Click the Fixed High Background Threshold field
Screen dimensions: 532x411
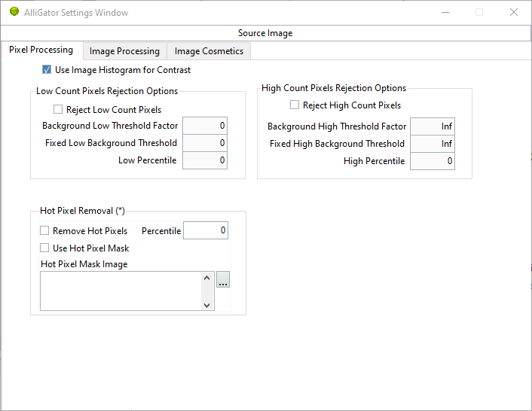point(433,144)
